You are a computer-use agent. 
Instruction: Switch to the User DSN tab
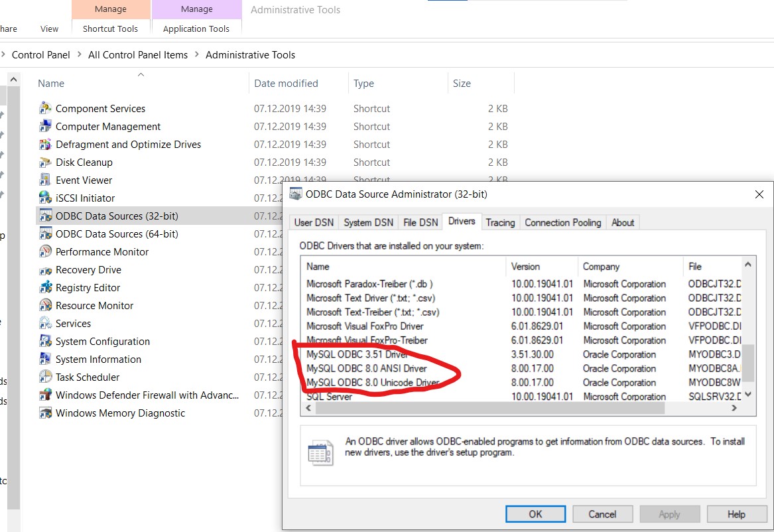[314, 223]
